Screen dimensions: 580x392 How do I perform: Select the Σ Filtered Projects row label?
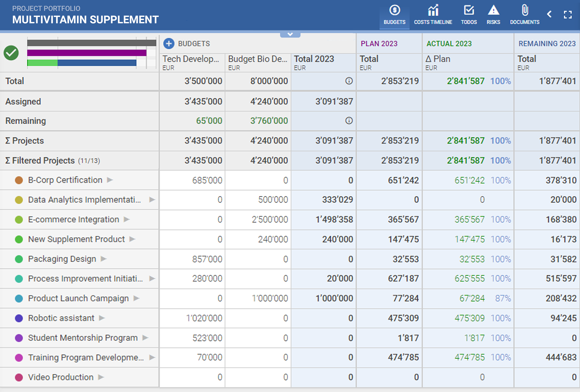pos(53,161)
